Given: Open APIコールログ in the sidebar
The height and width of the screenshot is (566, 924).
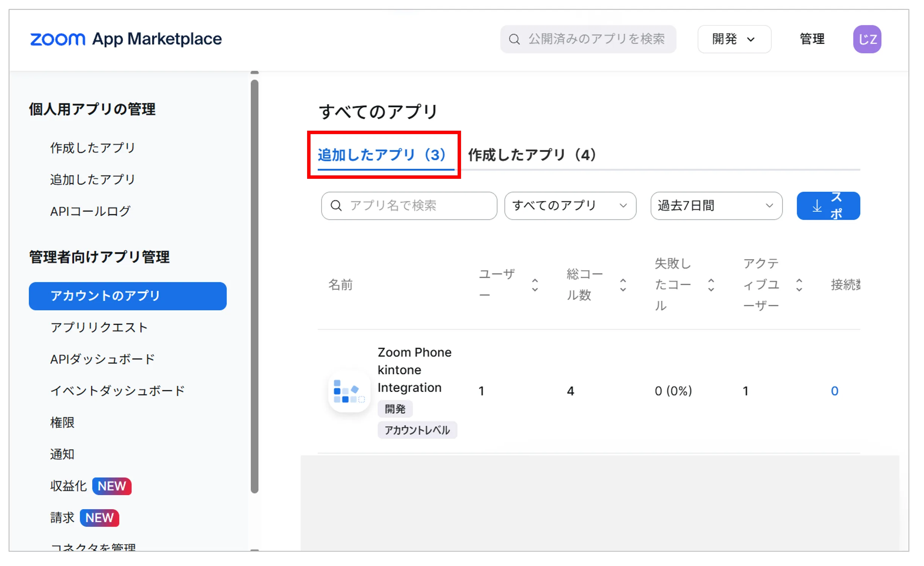Looking at the screenshot, I should (x=90, y=211).
